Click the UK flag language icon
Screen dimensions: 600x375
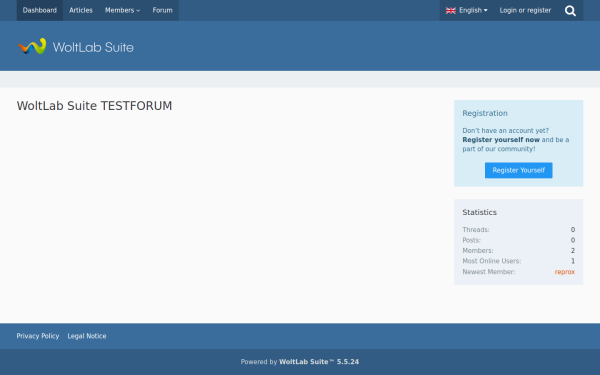tap(450, 11)
